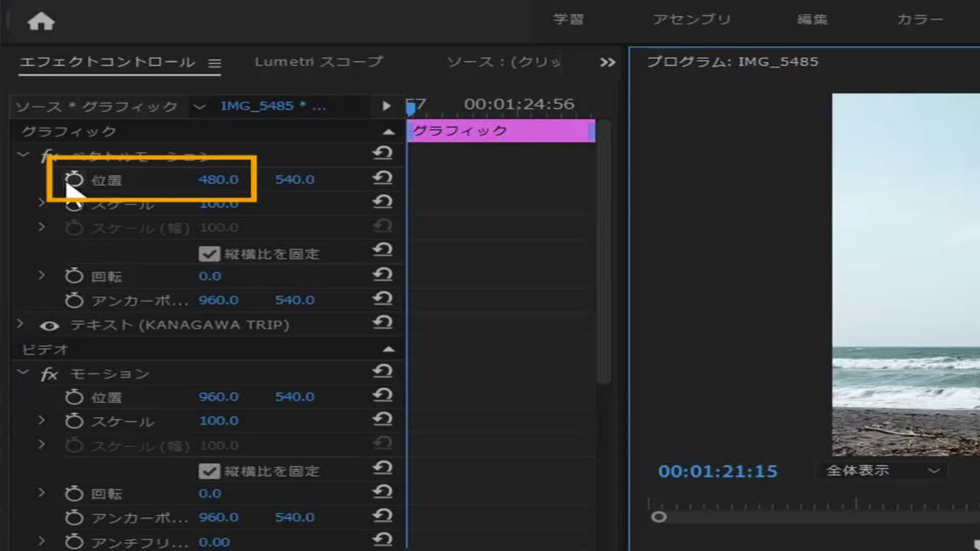
Task: Toggle stopwatch for graphic Rotation (回転)
Action: point(74,276)
